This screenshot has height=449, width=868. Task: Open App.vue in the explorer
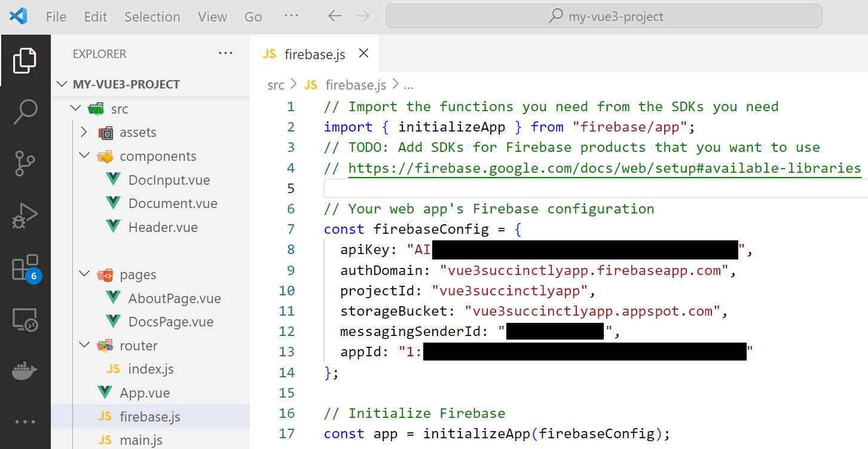145,393
